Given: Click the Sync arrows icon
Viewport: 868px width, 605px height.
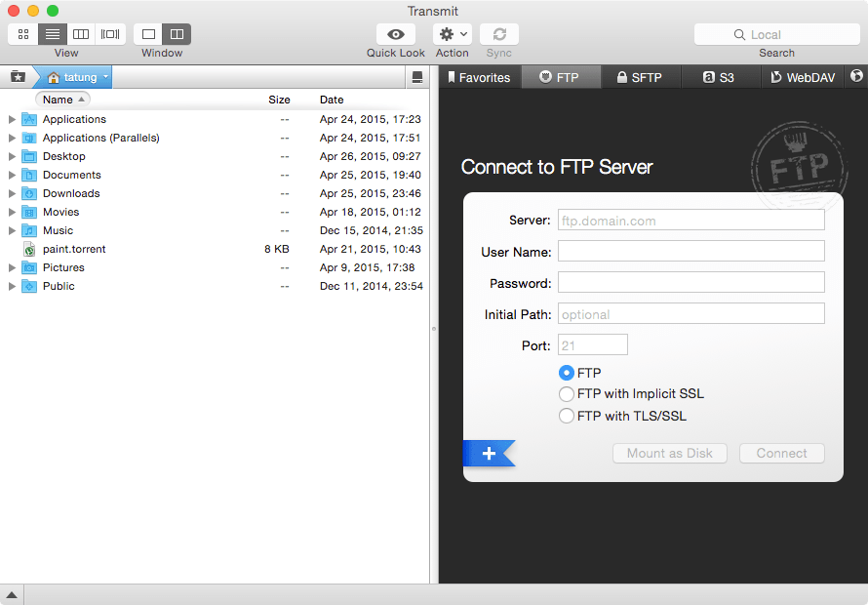Looking at the screenshot, I should coord(499,34).
